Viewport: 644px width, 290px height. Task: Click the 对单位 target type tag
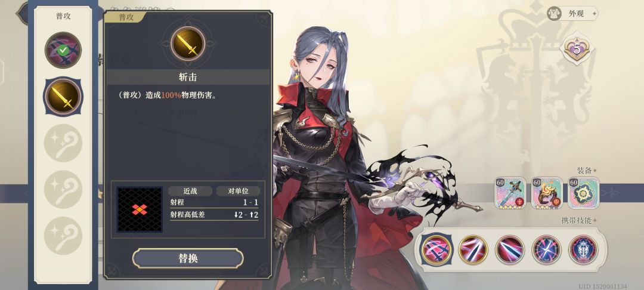click(x=239, y=191)
